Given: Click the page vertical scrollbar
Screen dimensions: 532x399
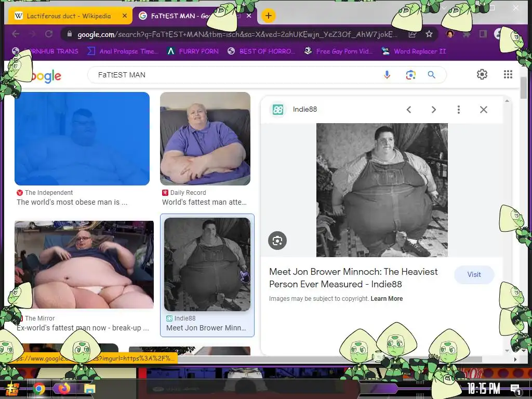Looking at the screenshot, I should 524,87.
